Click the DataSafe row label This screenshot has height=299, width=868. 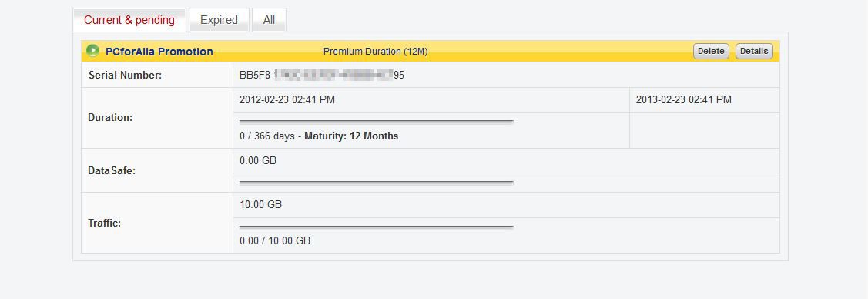pyautogui.click(x=112, y=170)
